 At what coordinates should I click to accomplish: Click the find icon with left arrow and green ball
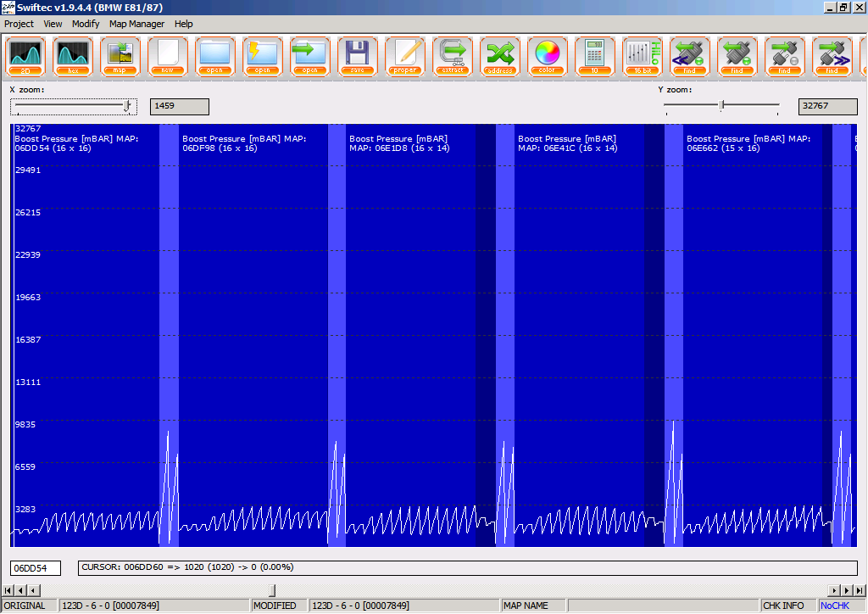pos(737,57)
